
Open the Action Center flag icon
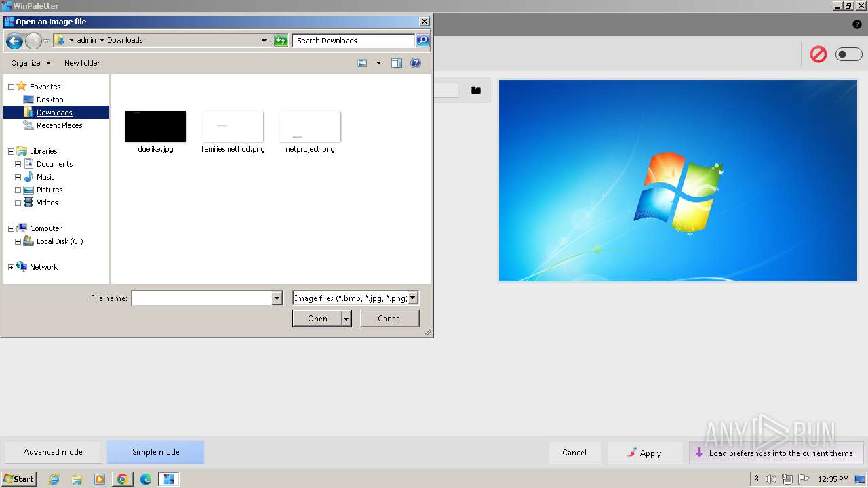(804, 479)
